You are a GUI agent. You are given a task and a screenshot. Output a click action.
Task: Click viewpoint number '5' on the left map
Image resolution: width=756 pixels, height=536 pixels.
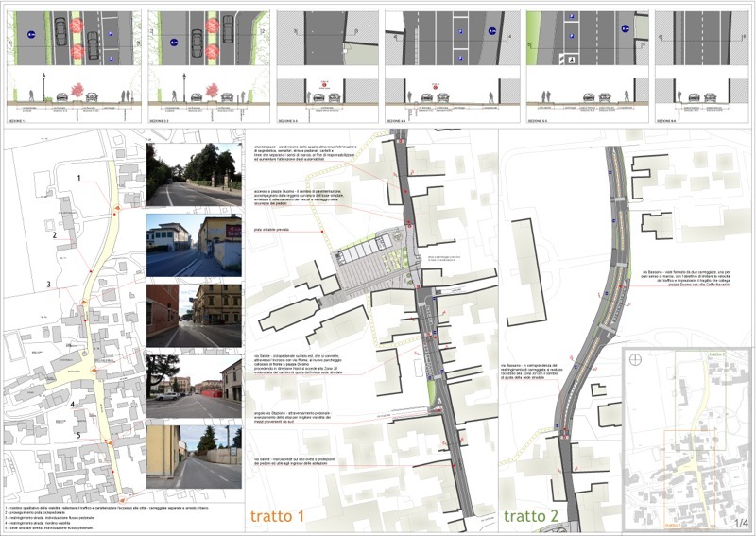coord(78,436)
